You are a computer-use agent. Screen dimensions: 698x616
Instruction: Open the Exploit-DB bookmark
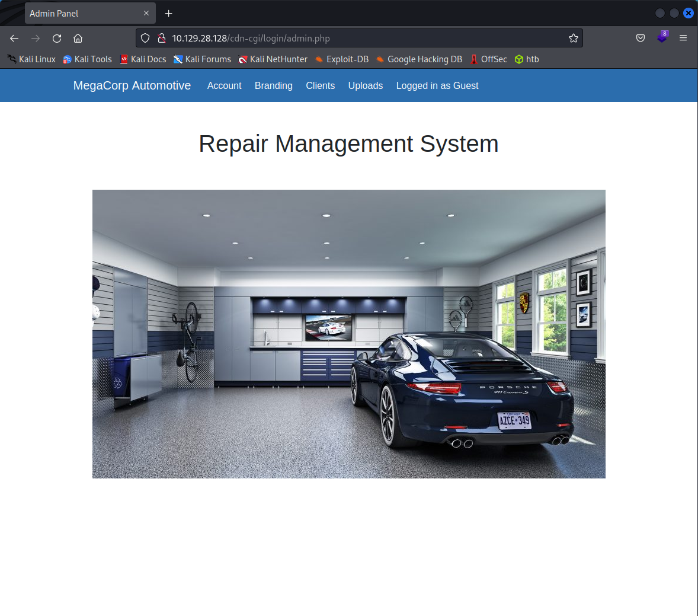[341, 59]
